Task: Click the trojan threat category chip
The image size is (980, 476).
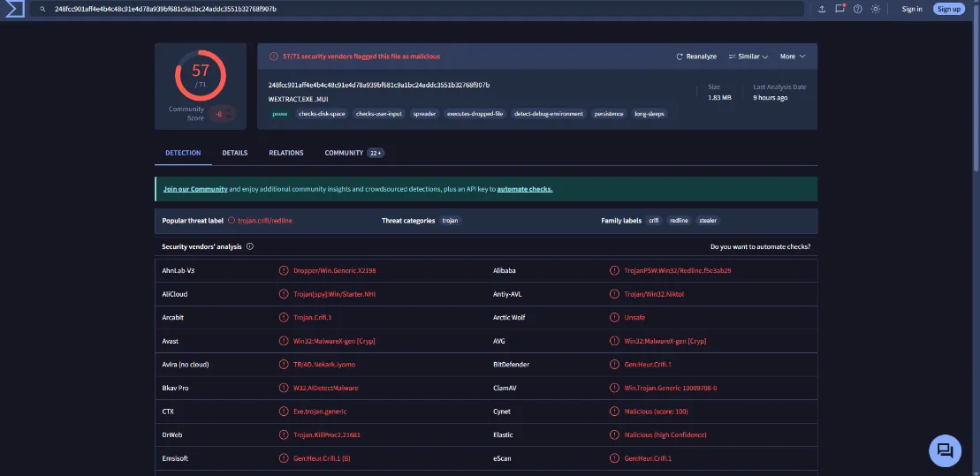Action: [x=450, y=221]
